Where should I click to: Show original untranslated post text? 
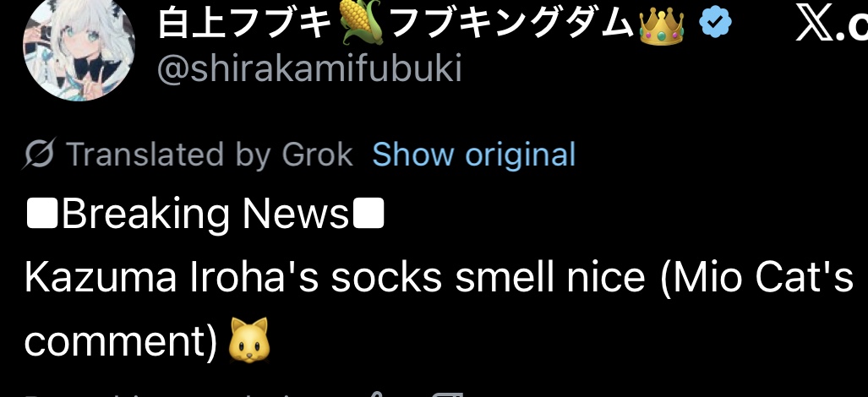[474, 155]
